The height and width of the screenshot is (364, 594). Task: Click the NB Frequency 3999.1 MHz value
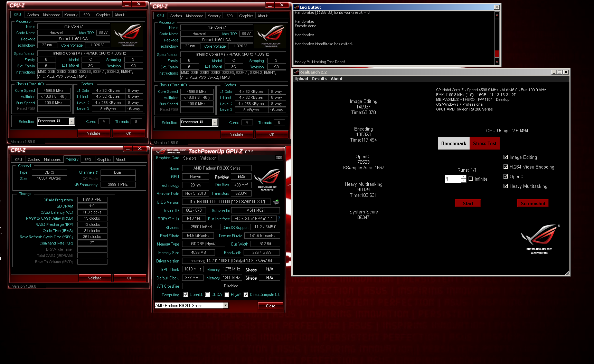pos(118,184)
